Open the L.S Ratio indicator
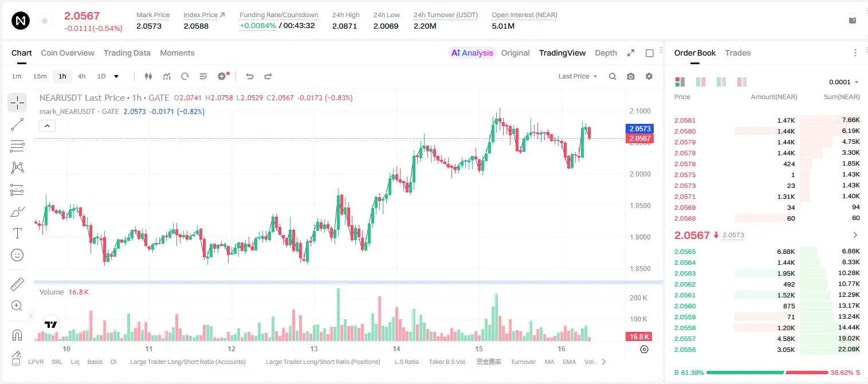Screen dimensions: 868x384 pyautogui.click(x=407, y=362)
